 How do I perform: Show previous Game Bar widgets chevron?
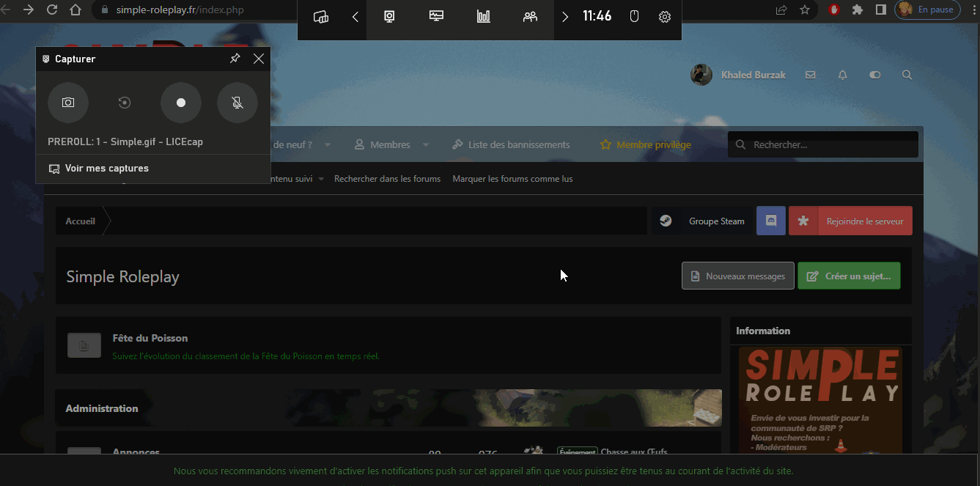pos(355,17)
